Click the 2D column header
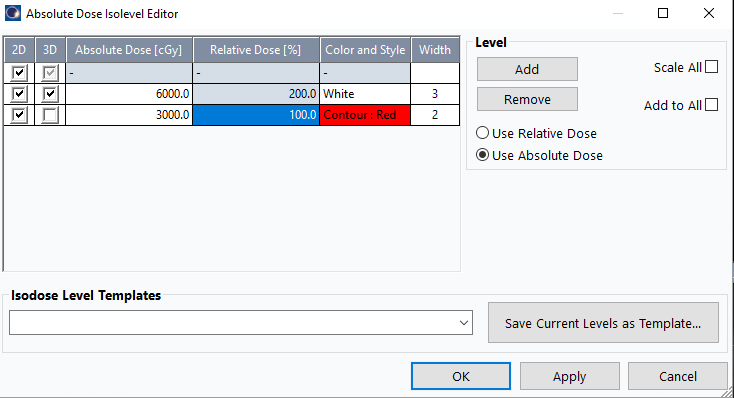Screen dimensions: 734x398 click(x=19, y=50)
